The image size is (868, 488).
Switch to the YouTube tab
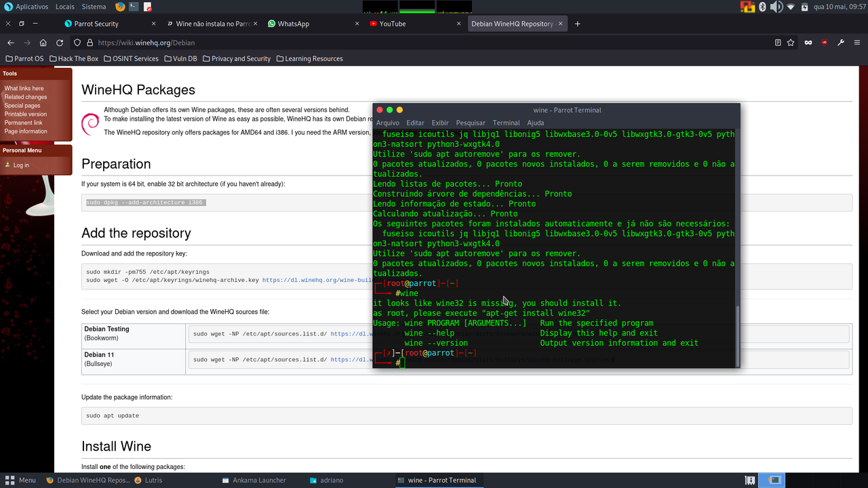coord(415,24)
